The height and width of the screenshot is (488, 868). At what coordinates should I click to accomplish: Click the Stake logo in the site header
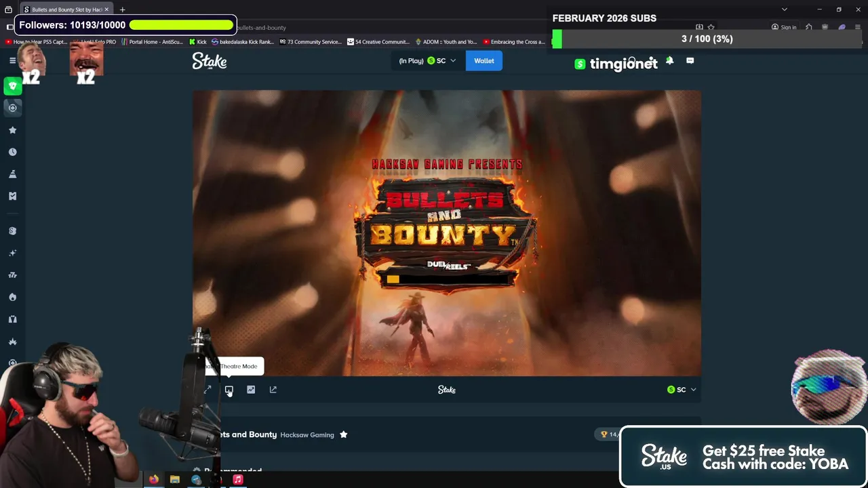210,61
